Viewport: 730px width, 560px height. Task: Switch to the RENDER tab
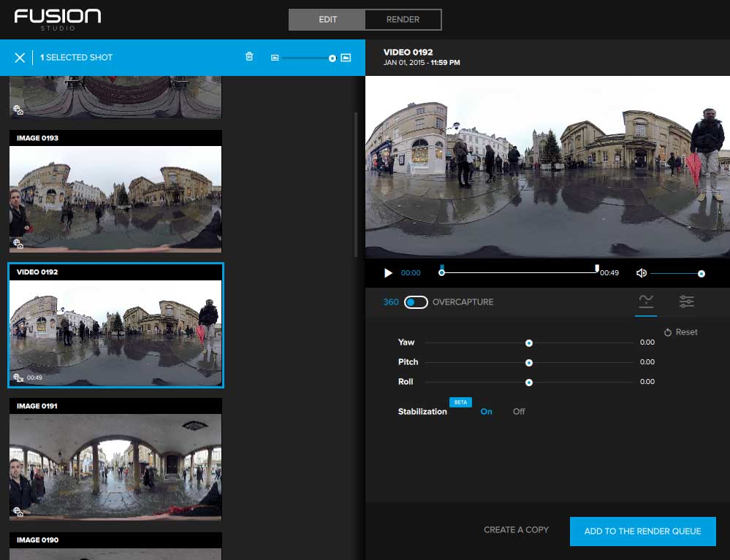coord(403,20)
